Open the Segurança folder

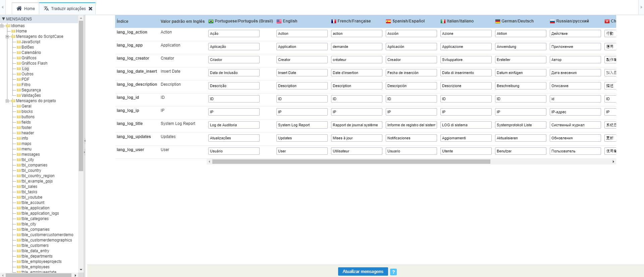pyautogui.click(x=31, y=90)
